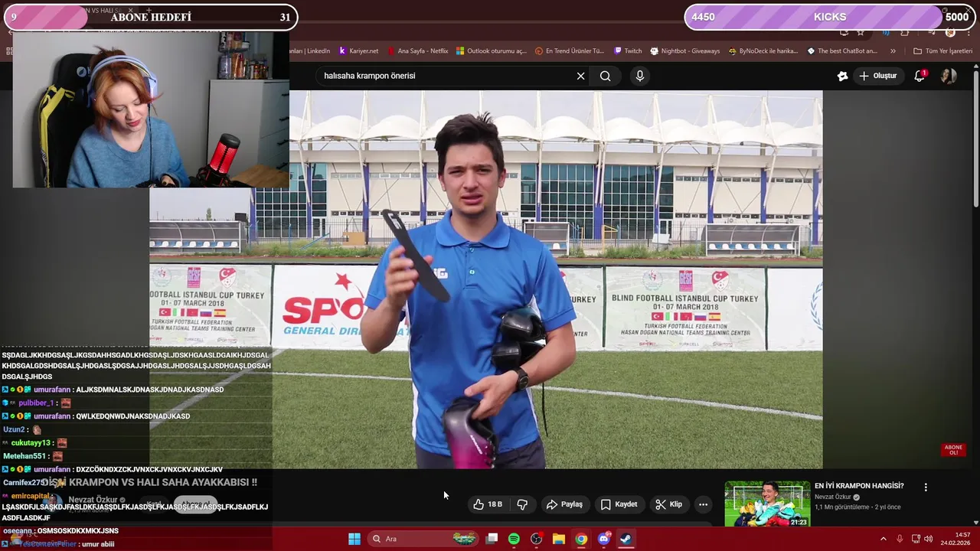Open the En Trend Ürünler bookmark
980x551 pixels.
pyautogui.click(x=570, y=51)
